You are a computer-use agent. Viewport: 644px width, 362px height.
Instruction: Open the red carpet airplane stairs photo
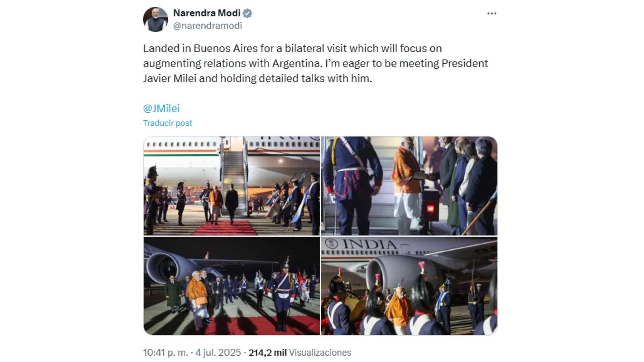pos(232,186)
